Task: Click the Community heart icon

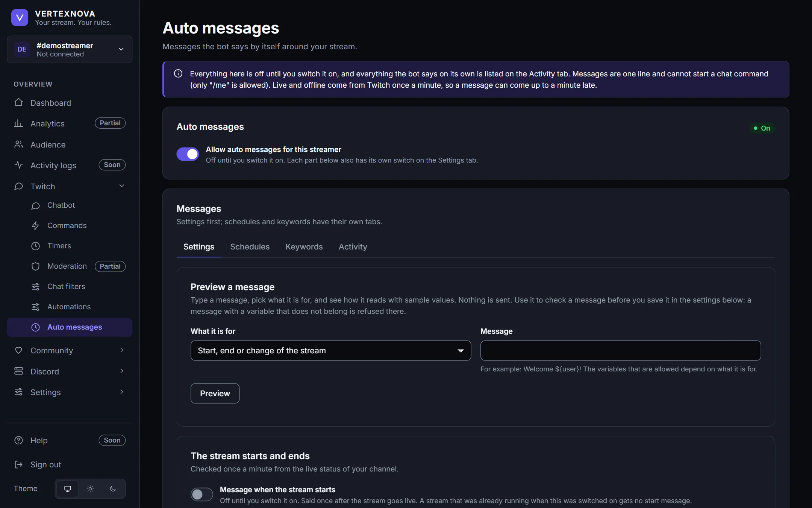Action: pyautogui.click(x=18, y=350)
